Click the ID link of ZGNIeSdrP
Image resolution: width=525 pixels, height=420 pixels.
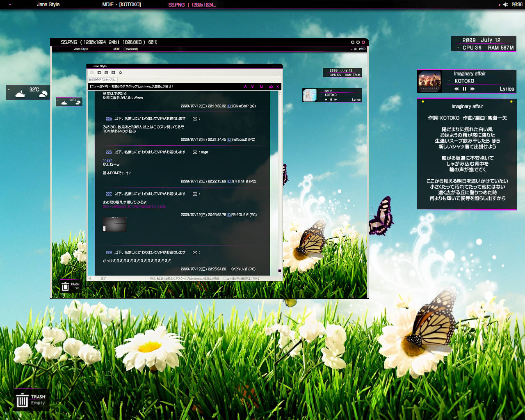click(229, 106)
